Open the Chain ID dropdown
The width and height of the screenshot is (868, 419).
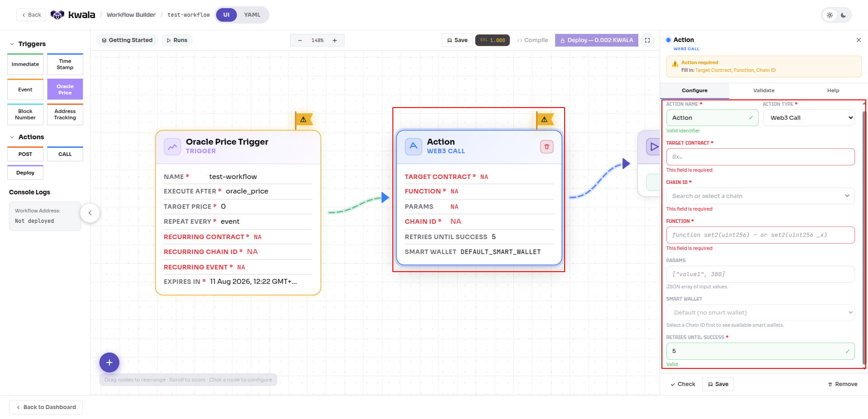coord(760,196)
